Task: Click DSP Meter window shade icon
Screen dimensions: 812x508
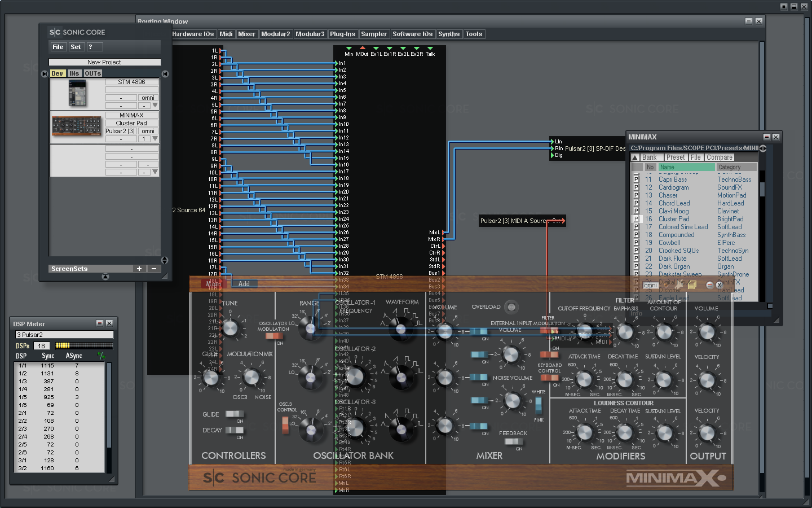Action: pyautogui.click(x=99, y=323)
